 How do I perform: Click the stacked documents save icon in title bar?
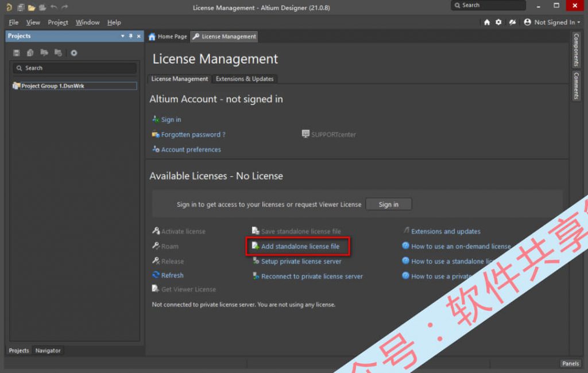pos(21,7)
